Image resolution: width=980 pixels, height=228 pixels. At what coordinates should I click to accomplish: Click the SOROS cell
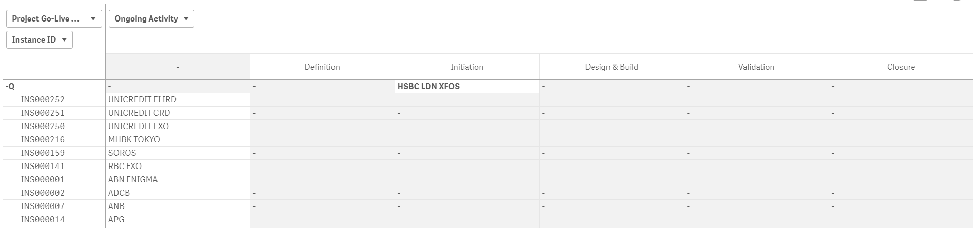click(x=122, y=153)
